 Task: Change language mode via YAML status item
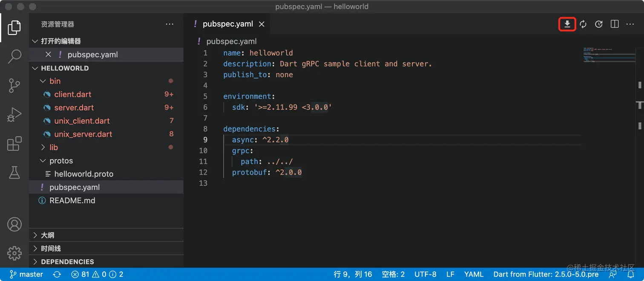tap(474, 275)
